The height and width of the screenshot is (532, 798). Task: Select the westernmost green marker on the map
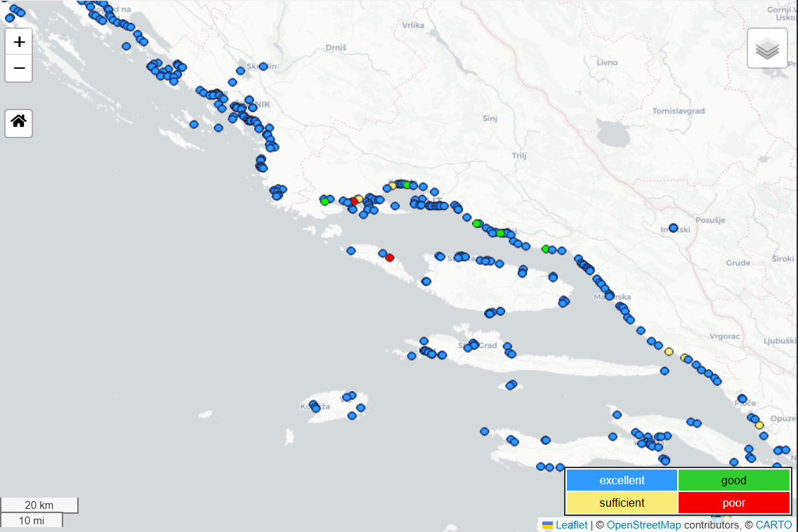325,201
